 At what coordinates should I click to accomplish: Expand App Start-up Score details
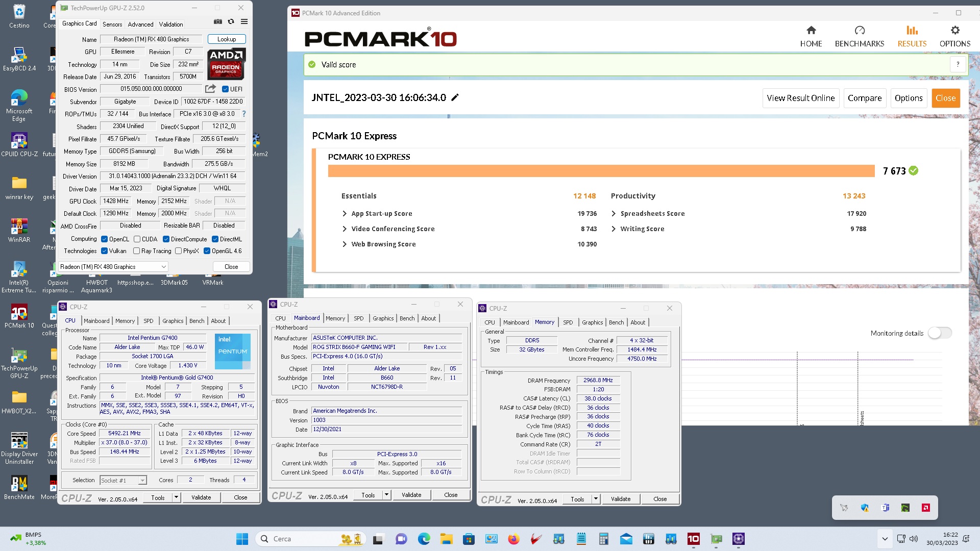coord(345,214)
